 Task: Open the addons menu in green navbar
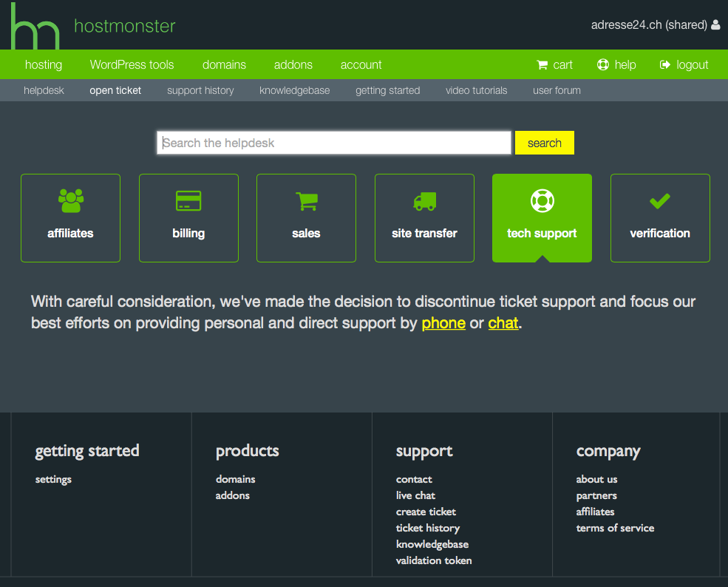click(293, 64)
